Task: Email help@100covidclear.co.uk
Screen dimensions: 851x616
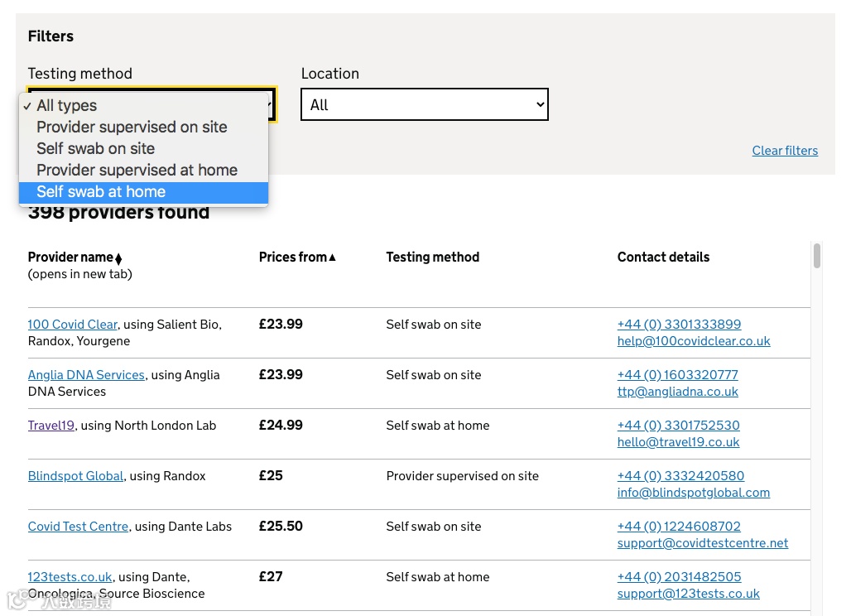Action: 693,341
